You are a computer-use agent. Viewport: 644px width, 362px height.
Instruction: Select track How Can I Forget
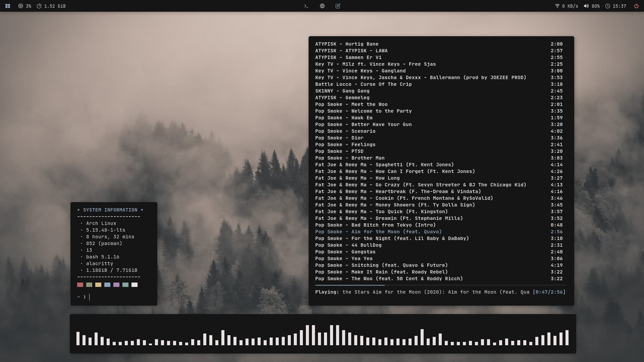(439, 171)
